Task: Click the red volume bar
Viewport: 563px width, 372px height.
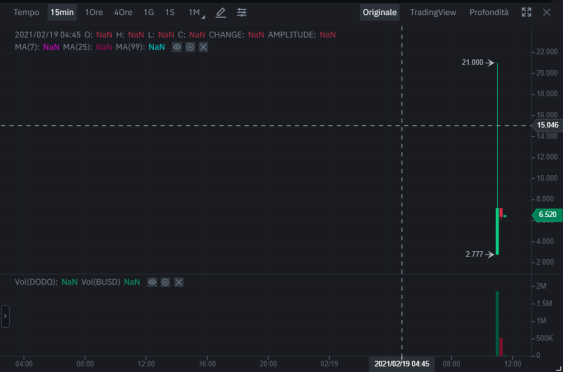Action: pos(501,347)
